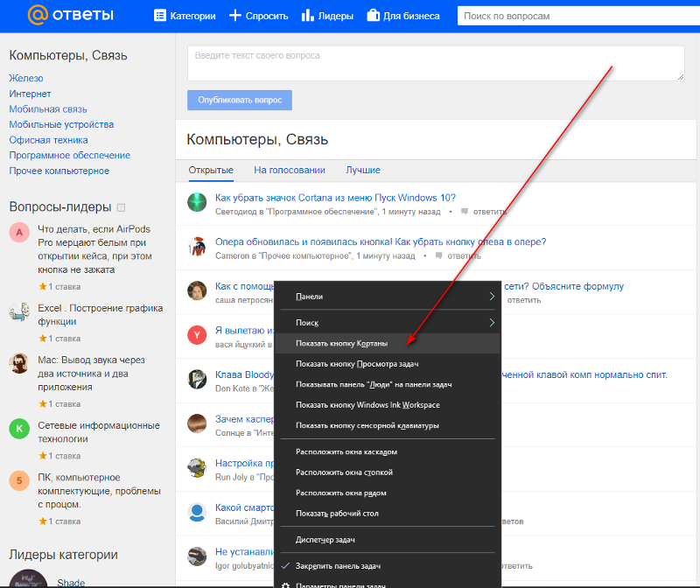Click the green K avatar
The width and height of the screenshot is (700, 588).
click(19, 429)
